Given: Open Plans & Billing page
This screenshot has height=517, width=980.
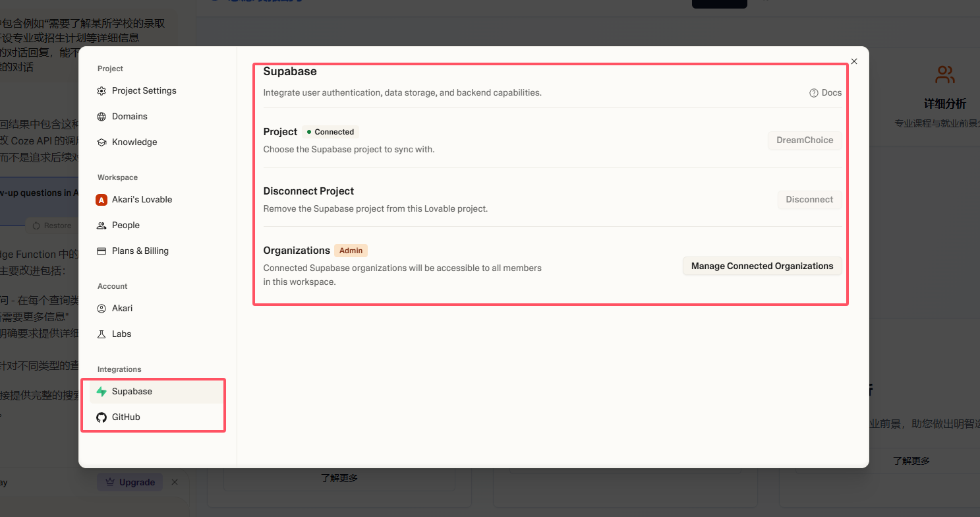Looking at the screenshot, I should coord(157,251).
